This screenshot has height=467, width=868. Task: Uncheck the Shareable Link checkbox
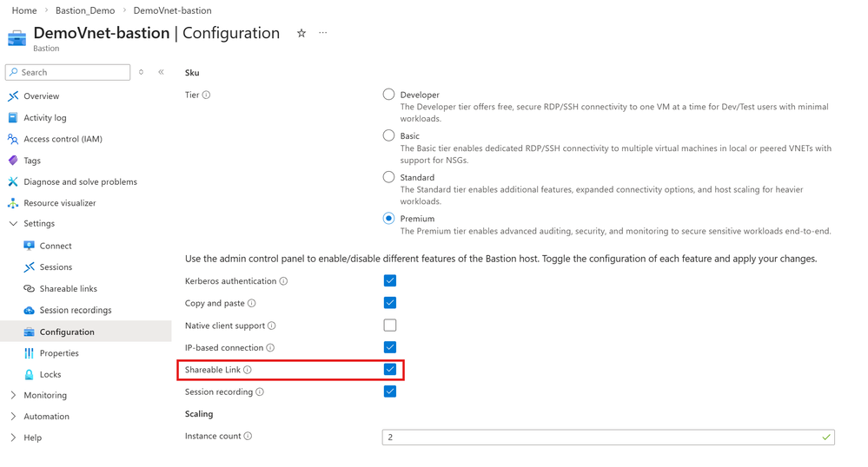[390, 369]
